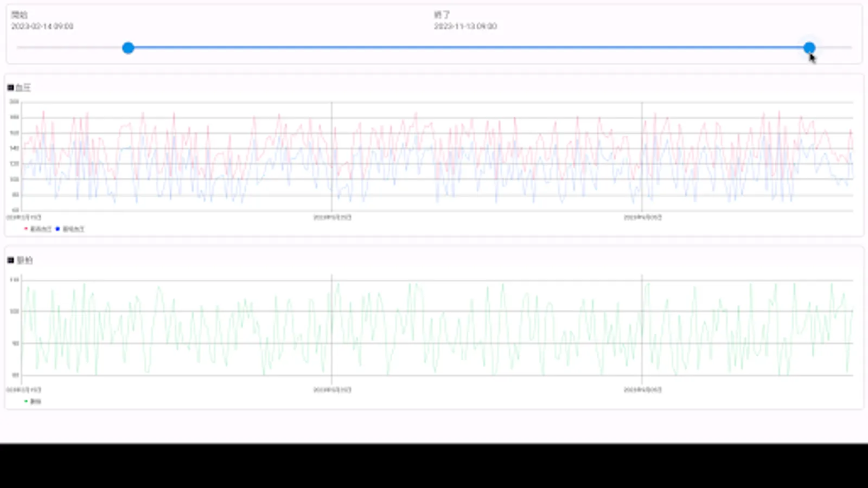868x488 pixels.
Task: Click the black square icon beside the 脈拍 heading
Action: (10, 260)
